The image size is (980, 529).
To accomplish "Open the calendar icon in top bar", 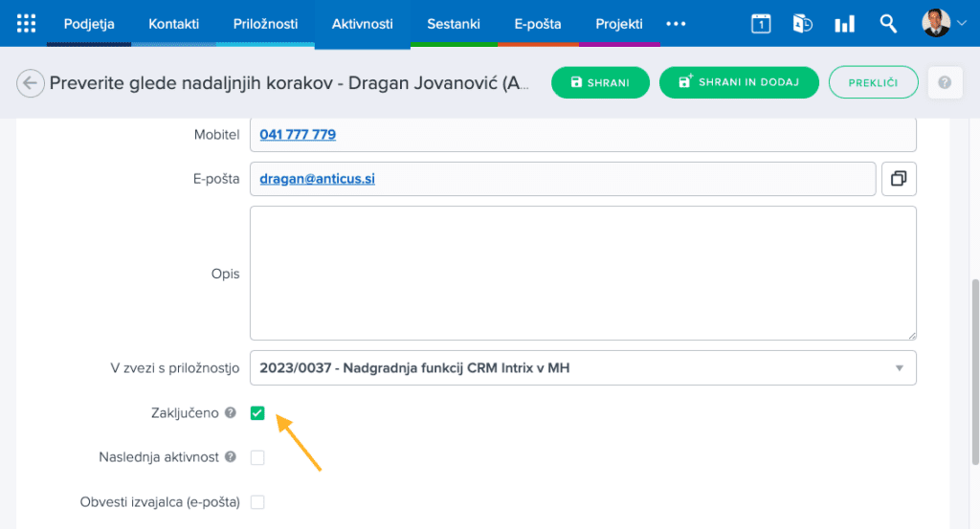I will click(x=761, y=24).
